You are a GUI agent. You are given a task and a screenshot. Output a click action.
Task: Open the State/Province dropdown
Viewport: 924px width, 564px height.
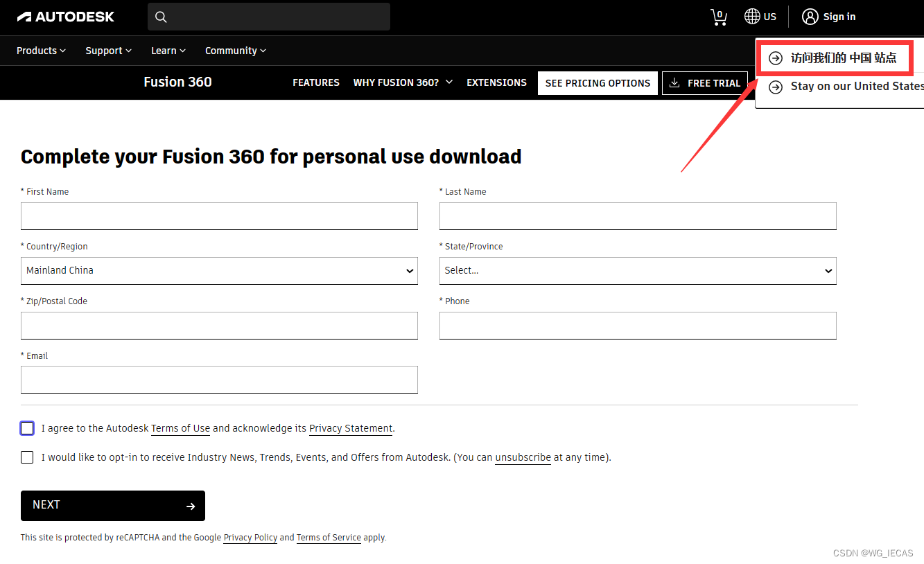tap(638, 271)
